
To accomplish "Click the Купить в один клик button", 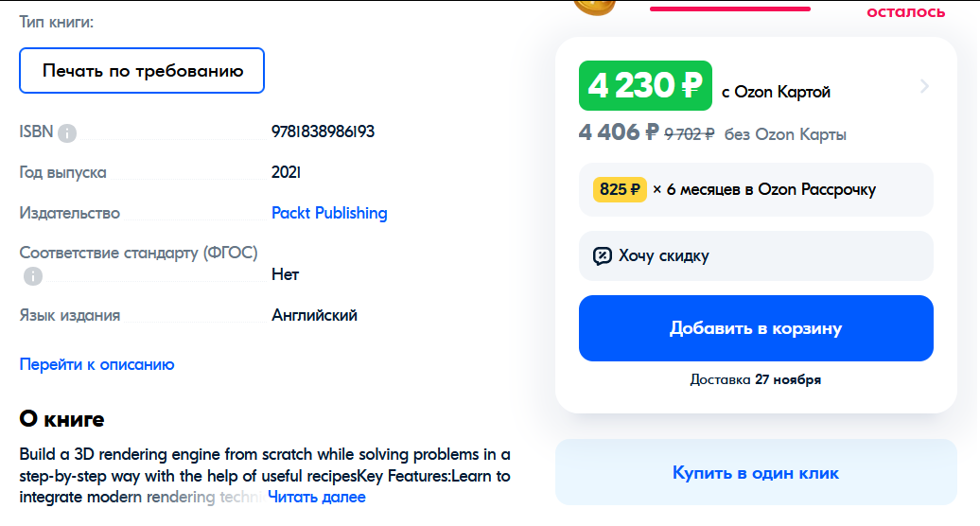I will 756,472.
